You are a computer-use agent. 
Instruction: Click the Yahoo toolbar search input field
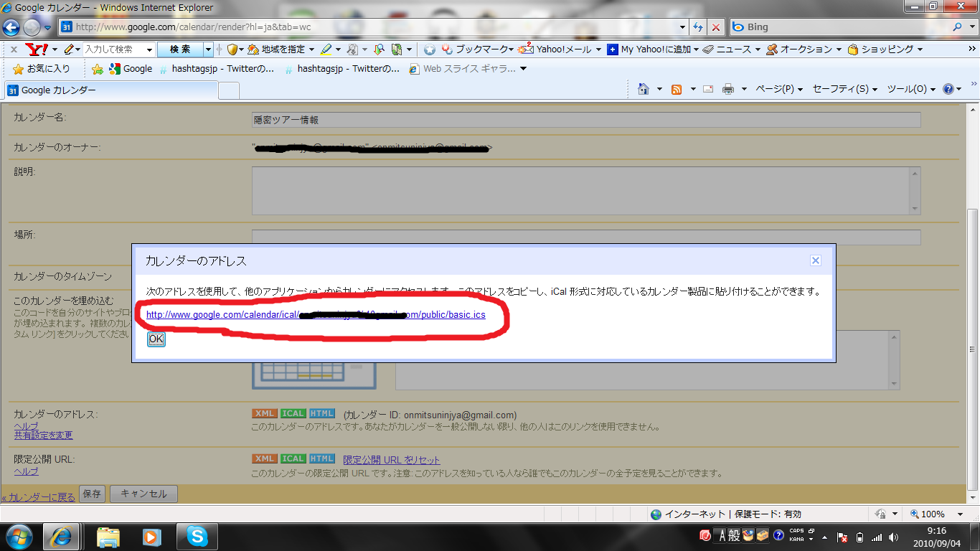click(x=115, y=50)
